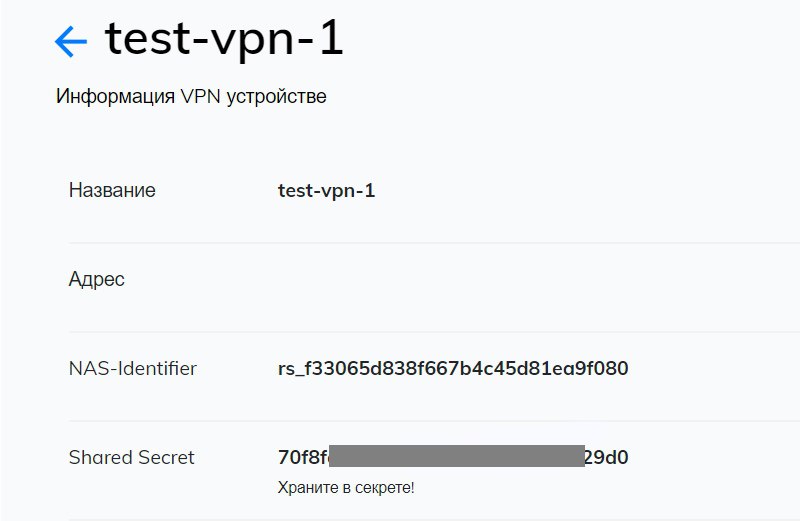Select the Адрес field label
The height and width of the screenshot is (521, 800).
pos(97,279)
